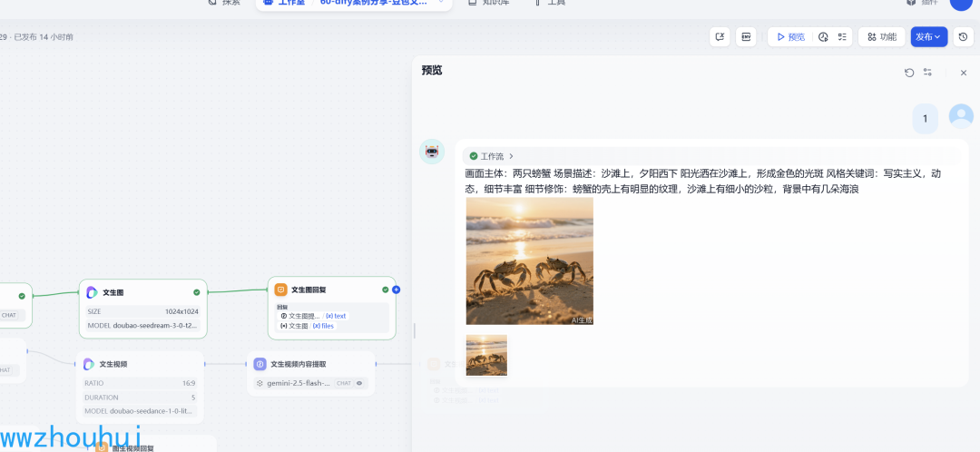Click the DURATION 5 row
Screen dimensions: 980x452
coord(140,398)
